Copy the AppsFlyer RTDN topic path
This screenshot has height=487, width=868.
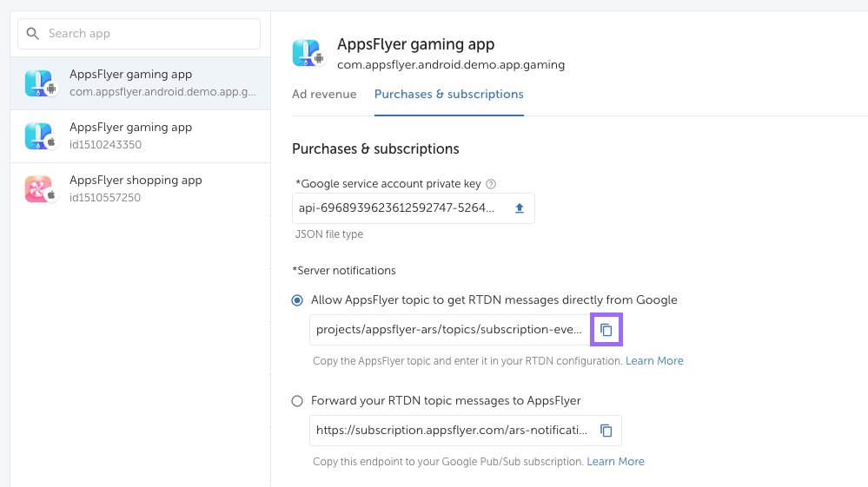coord(606,330)
